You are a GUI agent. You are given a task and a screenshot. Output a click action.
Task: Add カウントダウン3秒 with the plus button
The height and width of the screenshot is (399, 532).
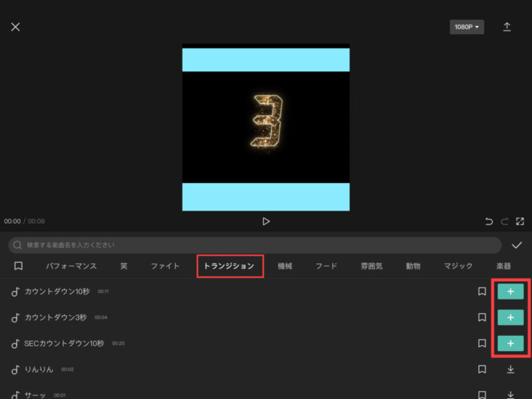coord(511,317)
